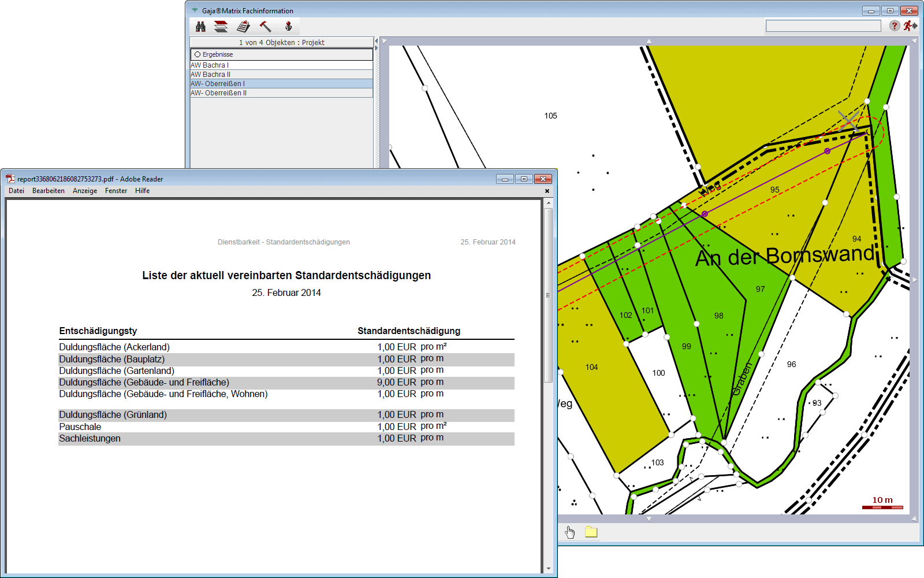Click the '1 von 4 Objekten : Projekt' header
924x578 pixels.
pos(281,43)
